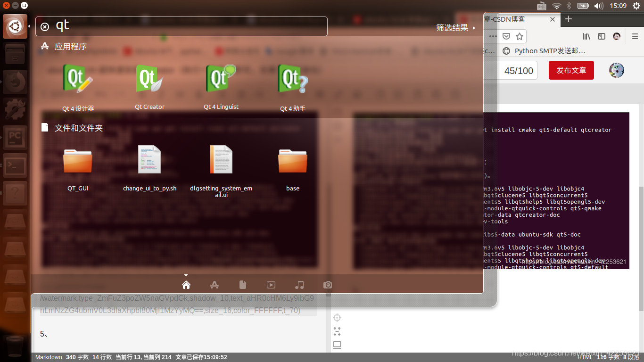This screenshot has height=362, width=644.
Task: Open the Qt 4 设计器 application
Action: pos(78,87)
